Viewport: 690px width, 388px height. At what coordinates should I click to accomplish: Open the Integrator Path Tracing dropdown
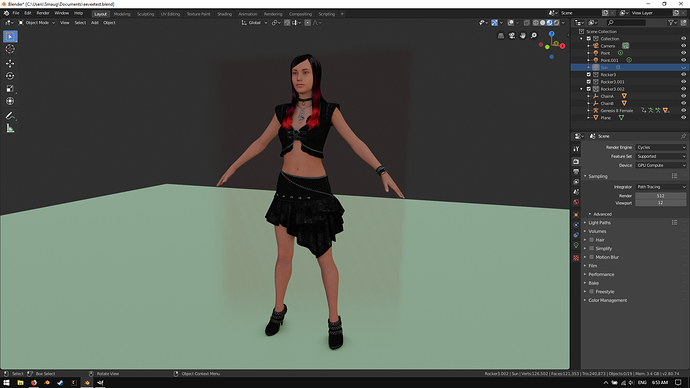(661, 187)
